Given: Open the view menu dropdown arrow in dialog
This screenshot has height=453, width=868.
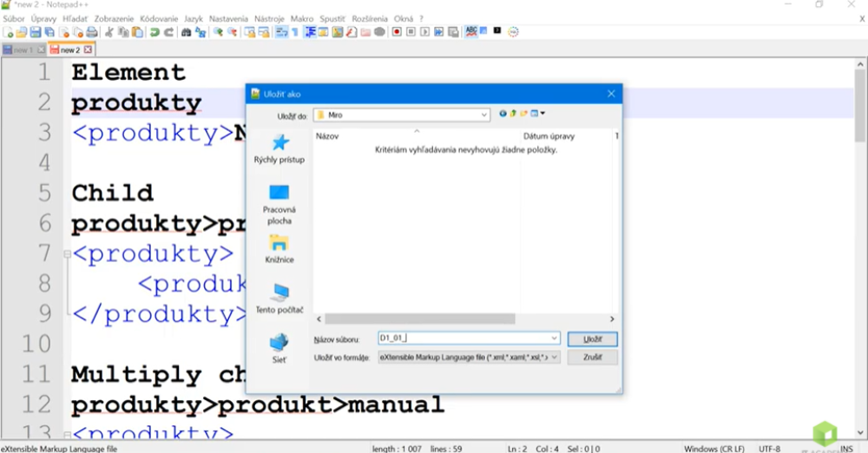Looking at the screenshot, I should click(x=542, y=114).
